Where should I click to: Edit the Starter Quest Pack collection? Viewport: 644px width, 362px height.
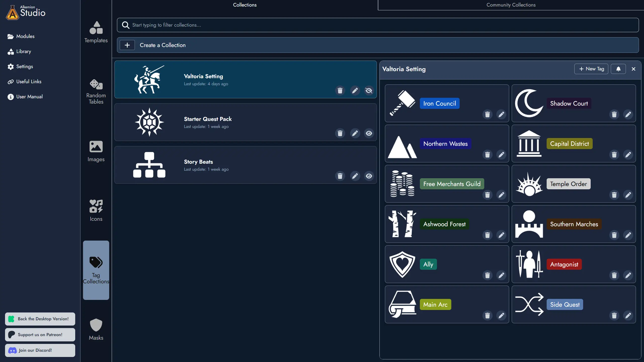[x=355, y=133]
